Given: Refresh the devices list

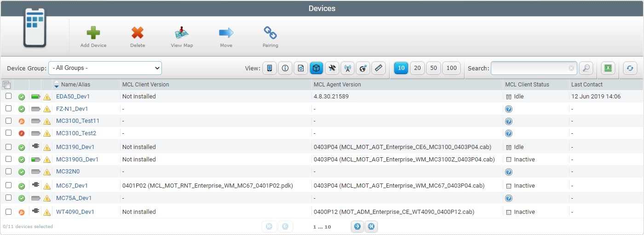Looking at the screenshot, I should pyautogui.click(x=630, y=68).
